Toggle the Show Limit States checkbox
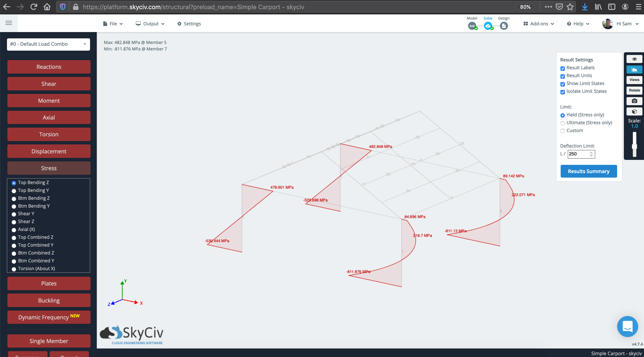The image size is (644, 357). point(563,84)
